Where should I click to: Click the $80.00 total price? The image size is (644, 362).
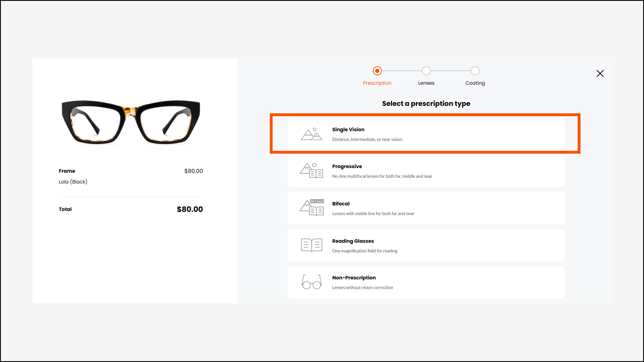pyautogui.click(x=190, y=209)
